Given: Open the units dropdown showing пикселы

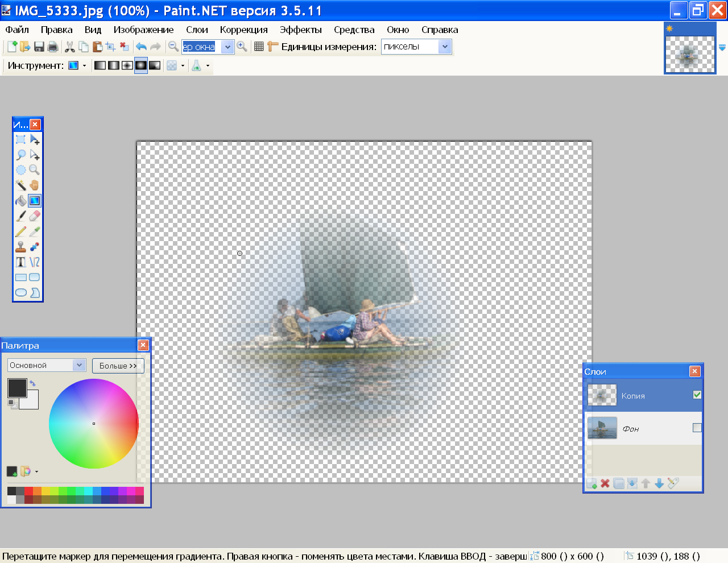Looking at the screenshot, I should click(445, 47).
